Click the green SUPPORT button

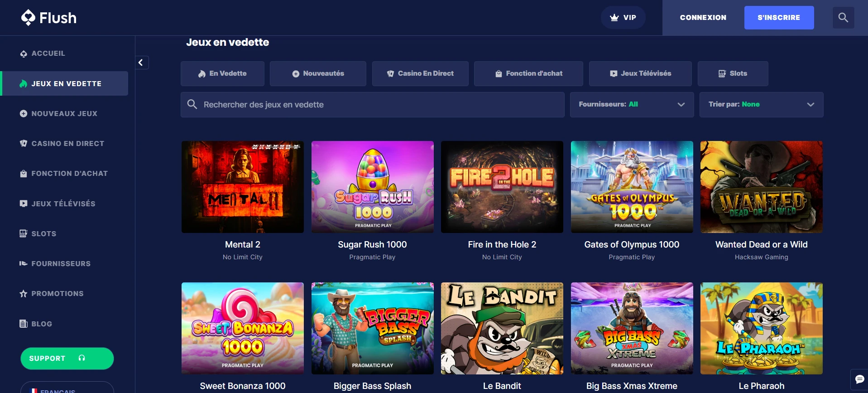pos(67,359)
